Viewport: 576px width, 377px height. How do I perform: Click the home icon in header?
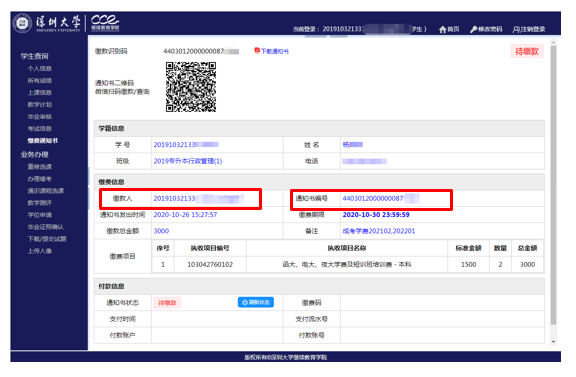pos(443,29)
